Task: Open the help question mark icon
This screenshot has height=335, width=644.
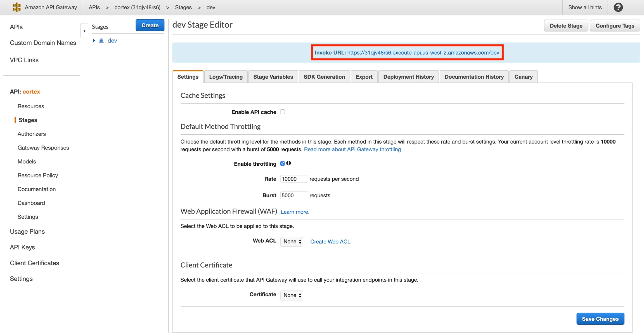Action: tap(618, 7)
